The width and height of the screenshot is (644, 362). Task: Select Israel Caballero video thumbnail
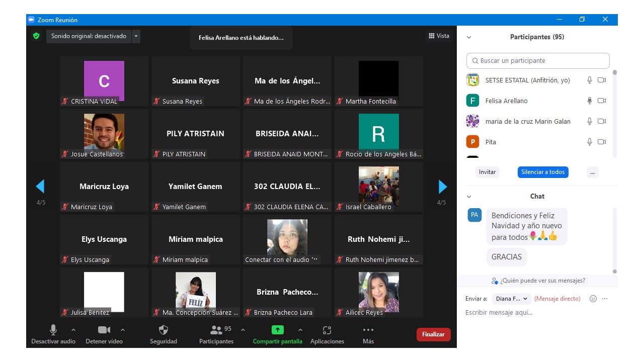[x=379, y=187]
